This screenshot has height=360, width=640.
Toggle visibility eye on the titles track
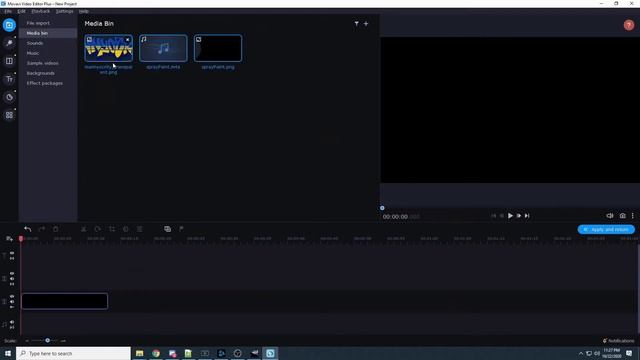click(12, 253)
